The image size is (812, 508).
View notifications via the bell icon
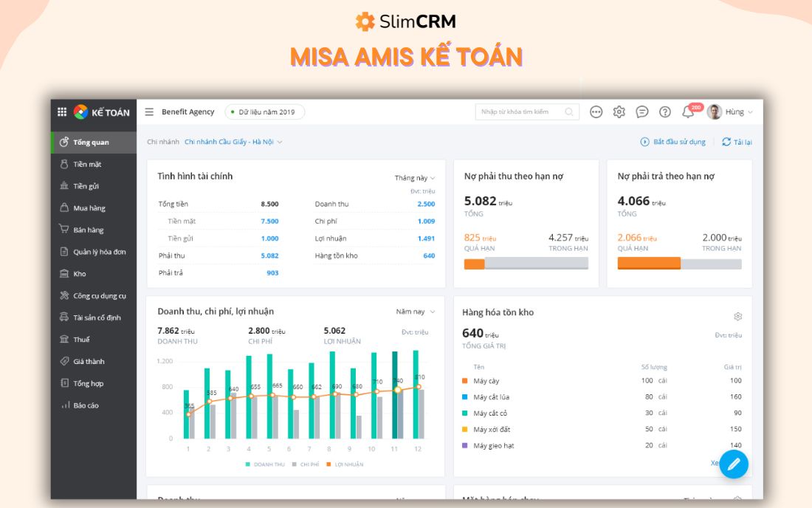[x=688, y=111]
